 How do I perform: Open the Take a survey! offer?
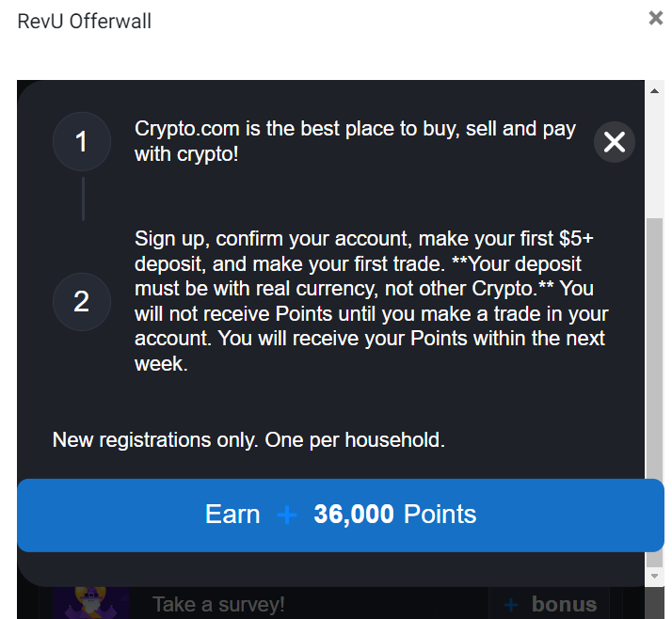pyautogui.click(x=218, y=605)
